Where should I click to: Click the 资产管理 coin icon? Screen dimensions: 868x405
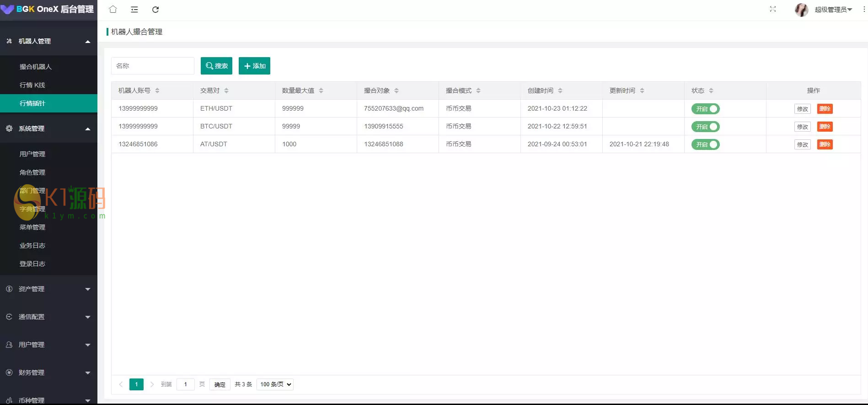point(9,289)
